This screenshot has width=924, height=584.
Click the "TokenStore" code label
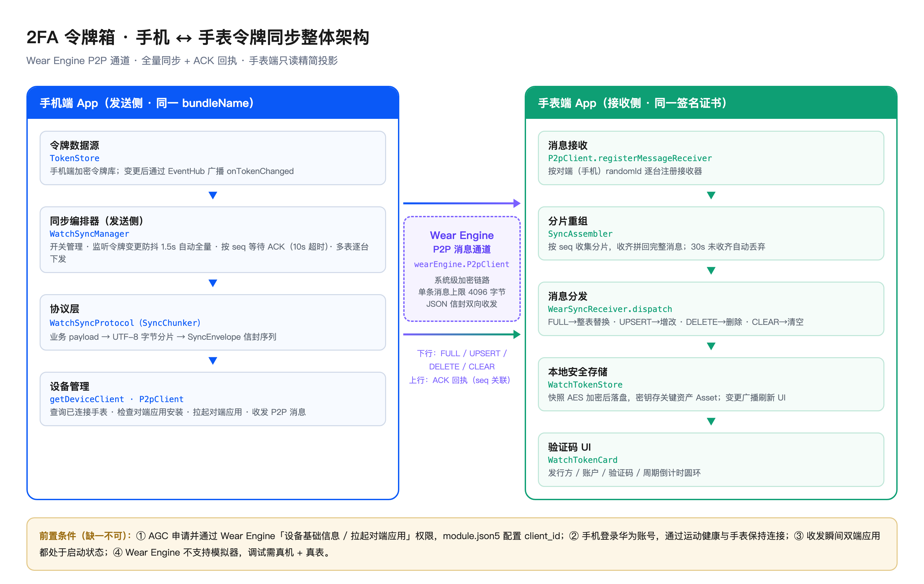[x=75, y=158]
